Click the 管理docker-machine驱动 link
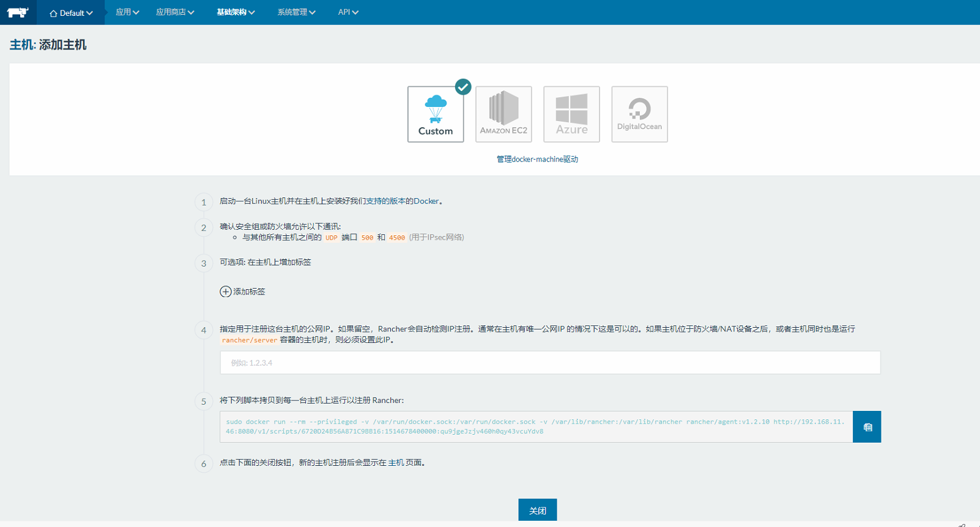The width and height of the screenshot is (980, 527). click(537, 160)
